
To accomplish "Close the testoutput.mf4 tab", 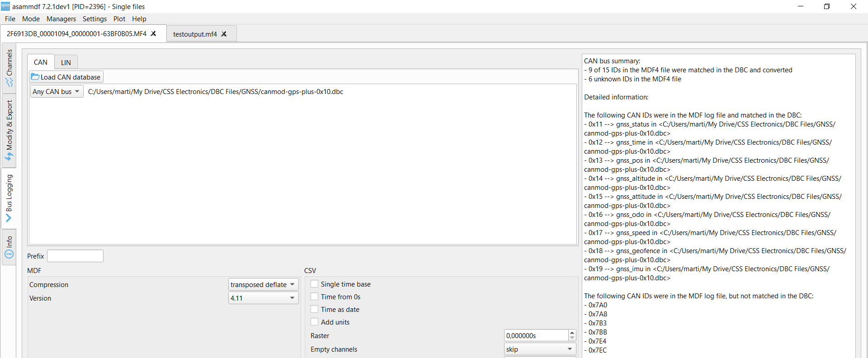I will point(224,34).
